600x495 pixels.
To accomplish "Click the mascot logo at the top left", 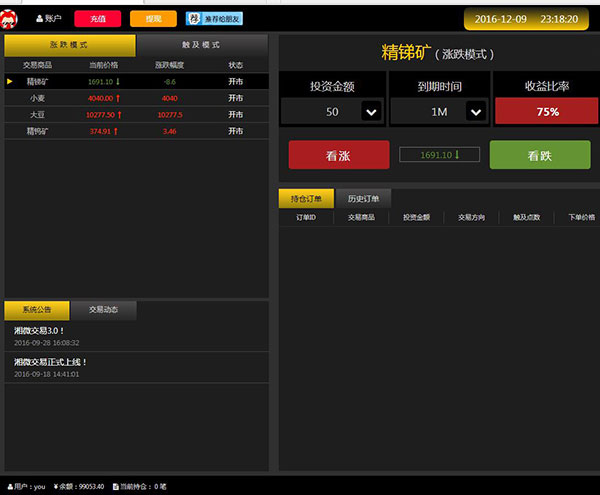I will point(8,19).
